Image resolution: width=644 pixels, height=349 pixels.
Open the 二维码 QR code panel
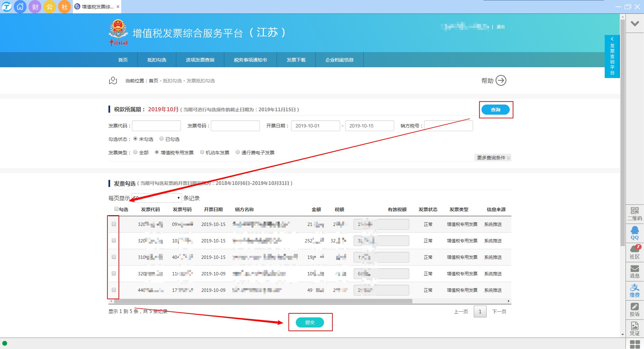pos(634,214)
